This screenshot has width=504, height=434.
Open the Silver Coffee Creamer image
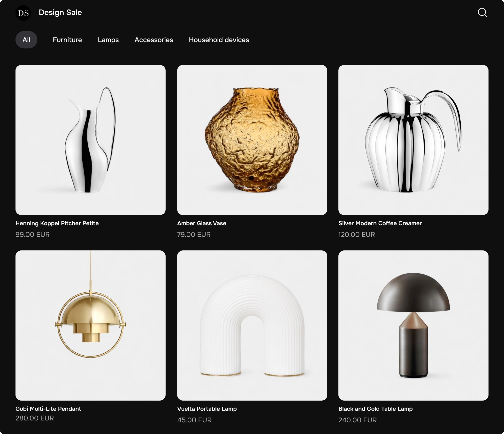(x=413, y=140)
